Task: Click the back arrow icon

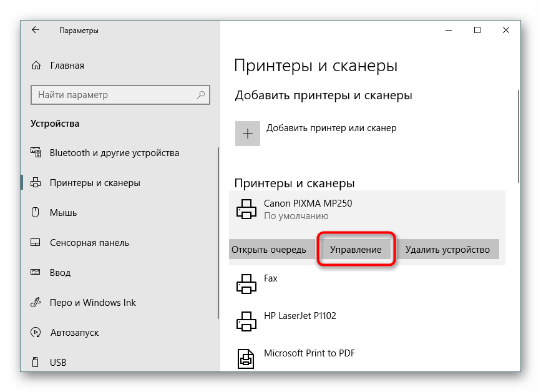Action: tap(36, 30)
